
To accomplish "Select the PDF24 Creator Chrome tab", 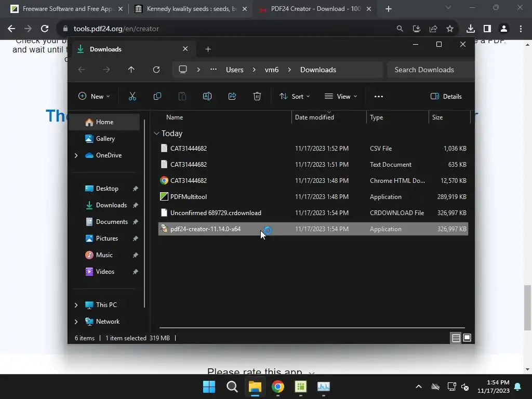I will [x=315, y=9].
